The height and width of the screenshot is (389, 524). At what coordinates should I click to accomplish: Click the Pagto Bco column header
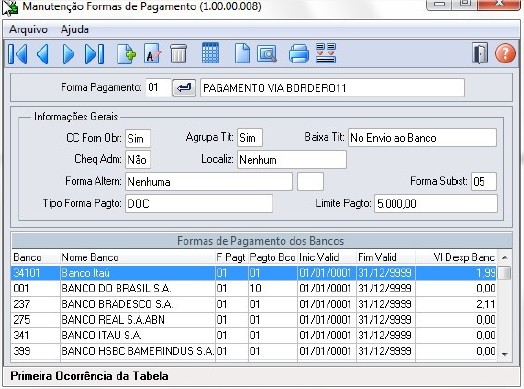(273, 257)
